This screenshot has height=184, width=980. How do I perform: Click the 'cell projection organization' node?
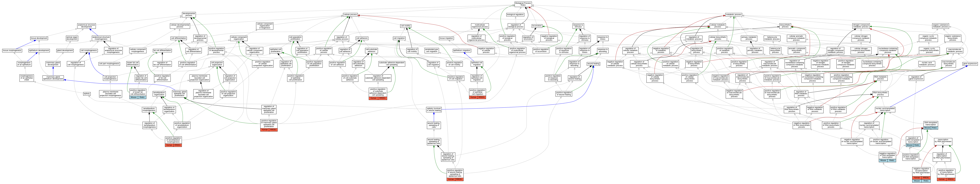tap(217, 64)
